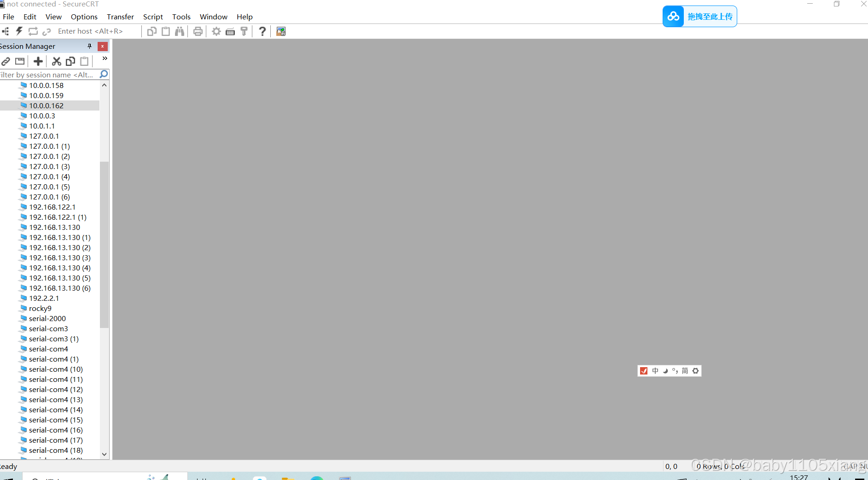Close the Session Manager panel
The image size is (868, 480).
[x=103, y=46]
